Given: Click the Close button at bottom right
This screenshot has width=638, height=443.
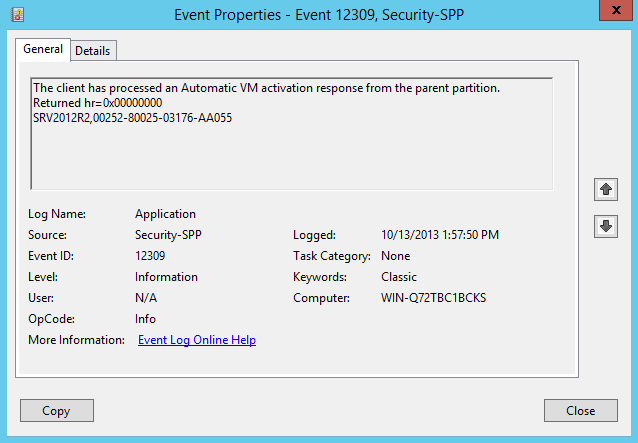Looking at the screenshot, I should point(580,410).
